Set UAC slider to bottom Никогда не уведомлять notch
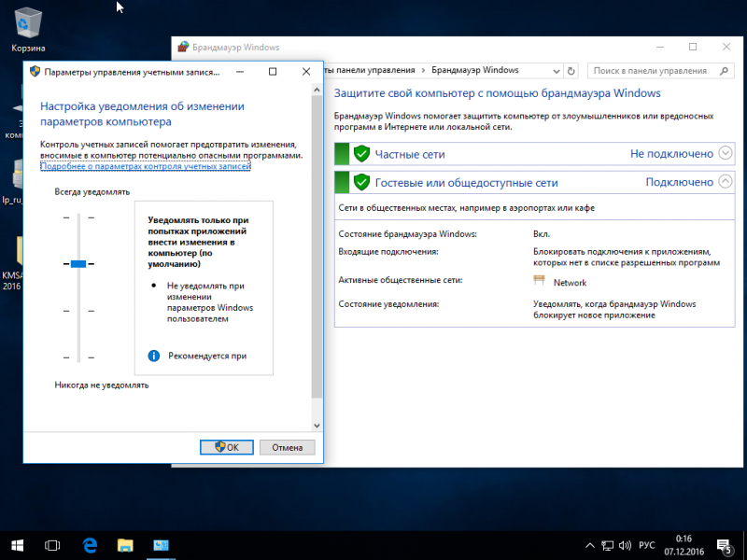This screenshot has height=560, width=747. [x=78, y=357]
